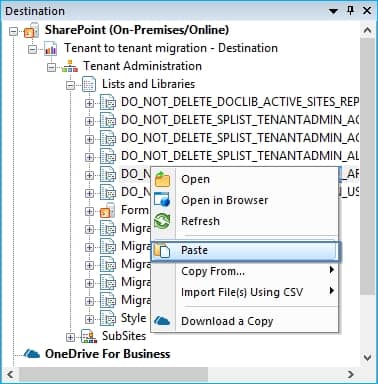
Task: Click the OneDrive For Business cloud icon
Action: tap(32, 354)
